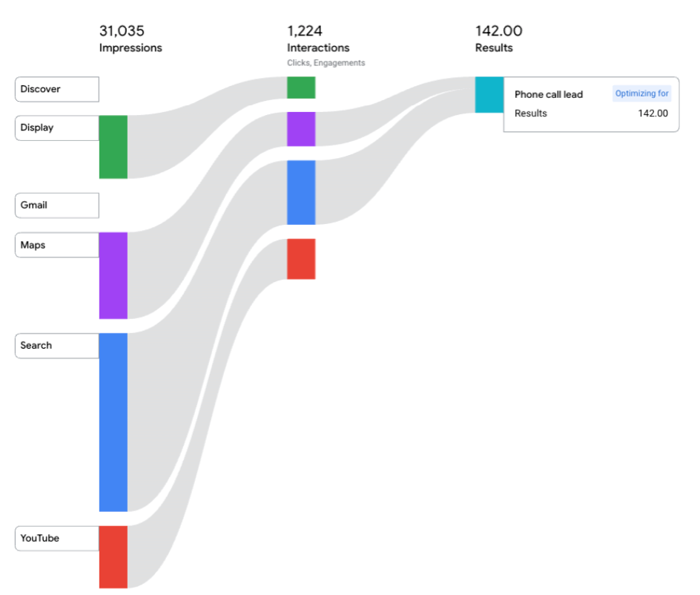Image resolution: width=700 pixels, height=595 pixels.
Task: Click green Display impressions bar
Action: (x=113, y=147)
